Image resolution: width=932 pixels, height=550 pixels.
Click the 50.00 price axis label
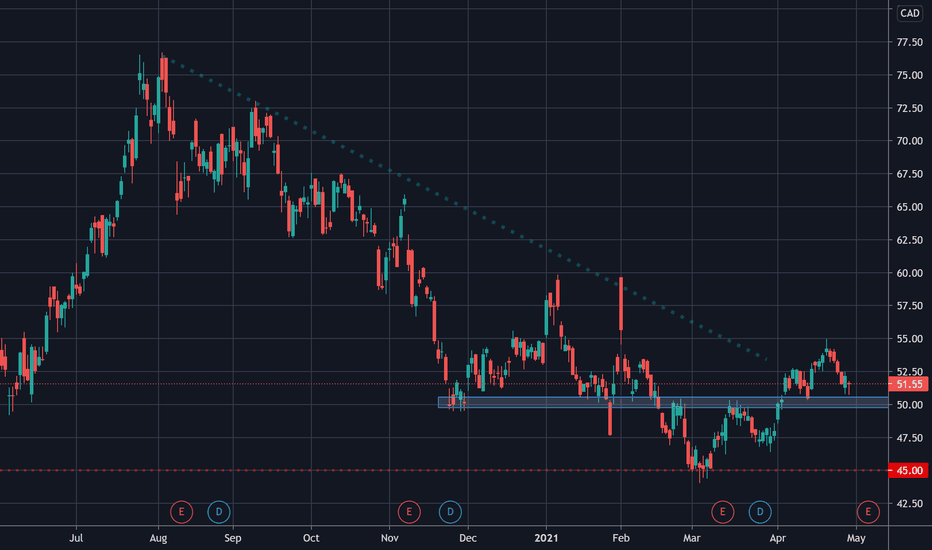(909, 405)
